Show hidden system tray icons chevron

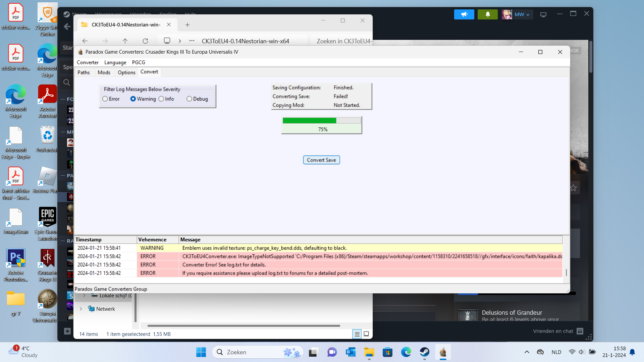(x=527, y=352)
